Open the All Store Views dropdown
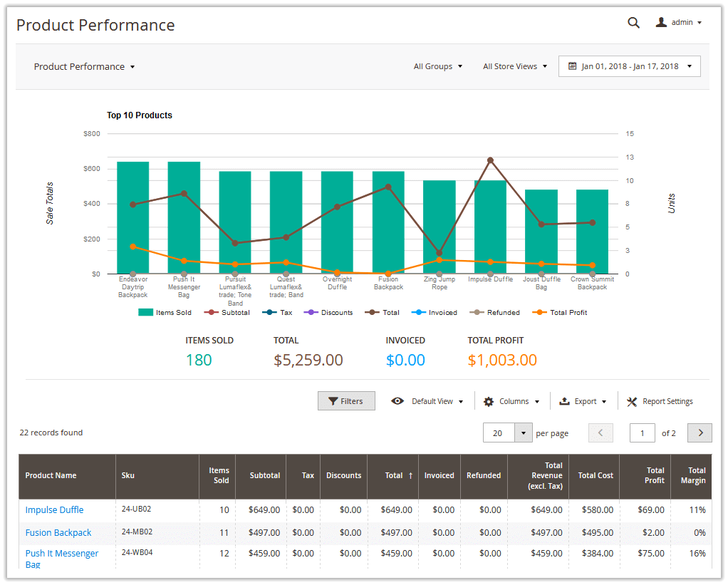Screen dimensions: 728x585 [515, 66]
